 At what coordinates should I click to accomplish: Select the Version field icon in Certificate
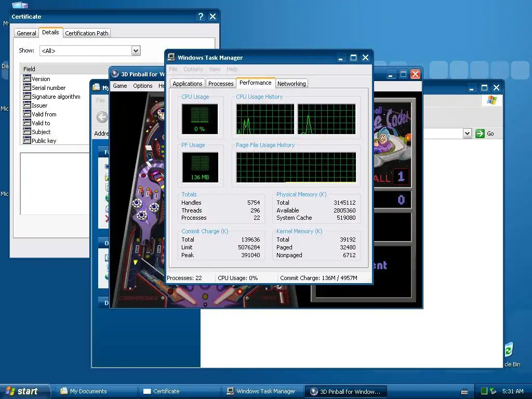27,78
